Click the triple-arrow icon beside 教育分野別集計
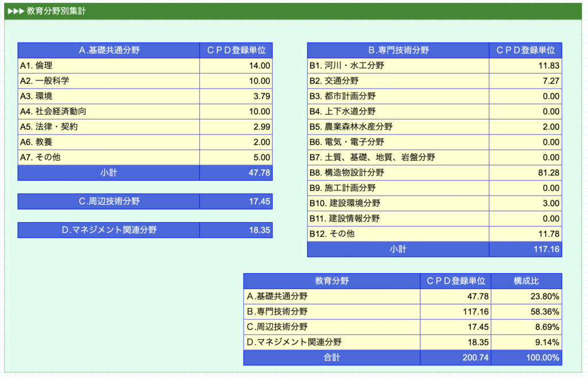This screenshot has height=378, width=588. 16,11
